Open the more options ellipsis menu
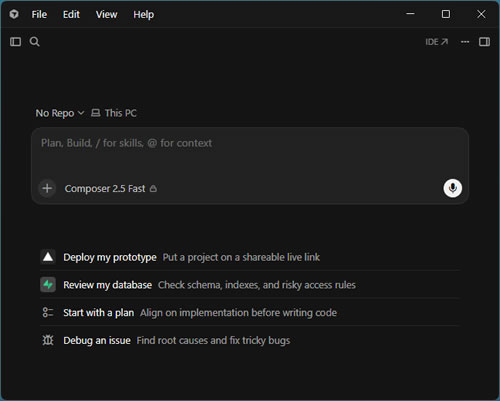The height and width of the screenshot is (401, 500). coord(465,42)
